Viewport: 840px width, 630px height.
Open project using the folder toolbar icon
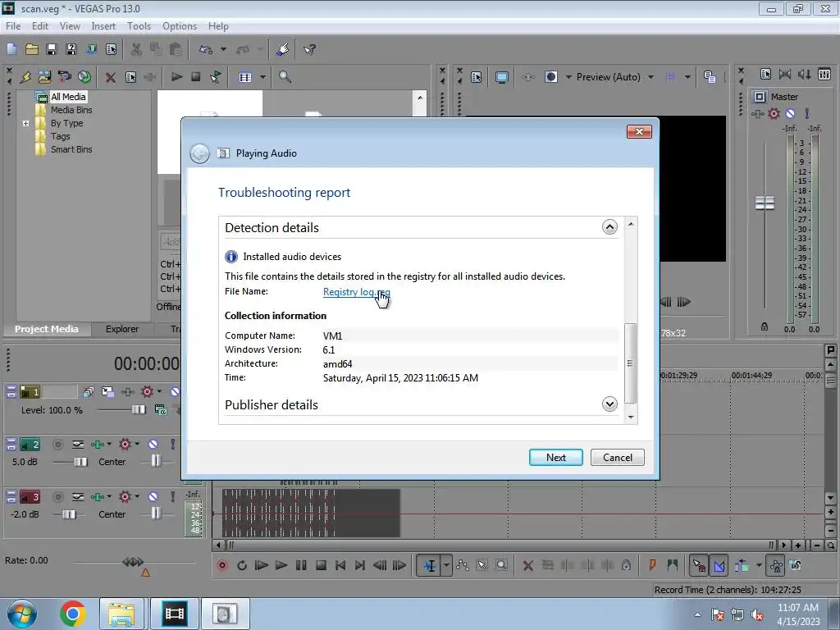(32, 49)
